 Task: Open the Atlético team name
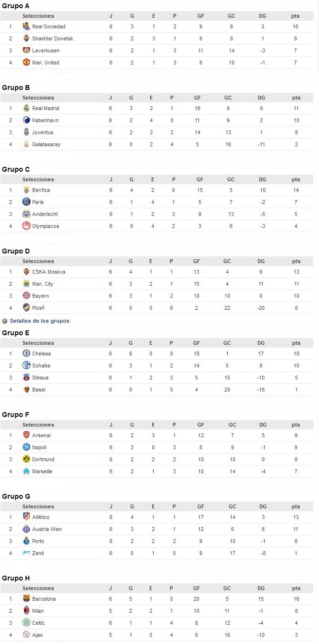41,517
